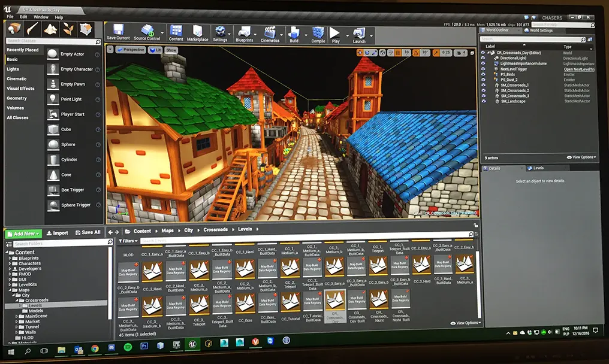The height and width of the screenshot is (364, 609).
Task: Switch to the World Settings tab
Action: pyautogui.click(x=540, y=30)
